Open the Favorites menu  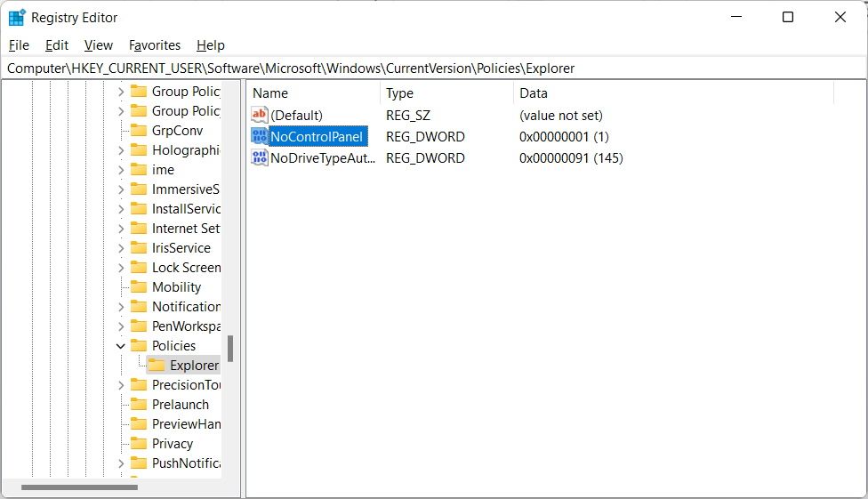coord(155,45)
